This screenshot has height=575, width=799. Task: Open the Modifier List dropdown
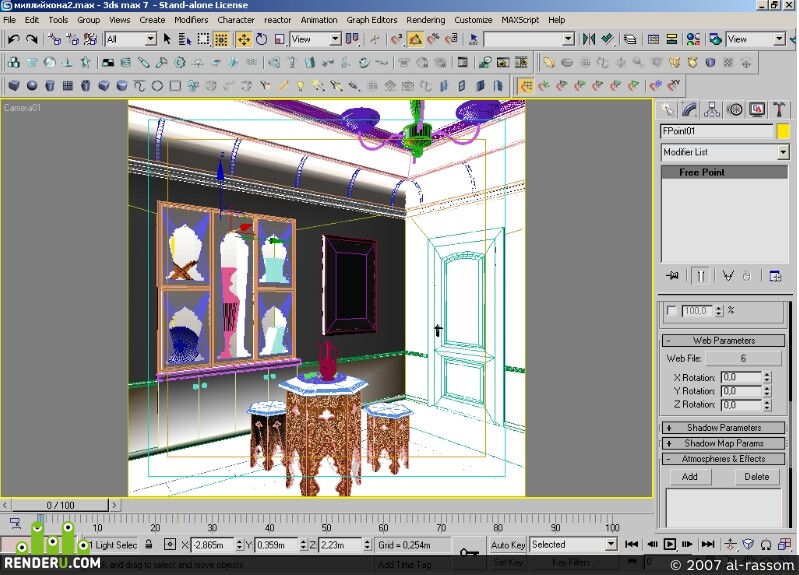(x=725, y=152)
